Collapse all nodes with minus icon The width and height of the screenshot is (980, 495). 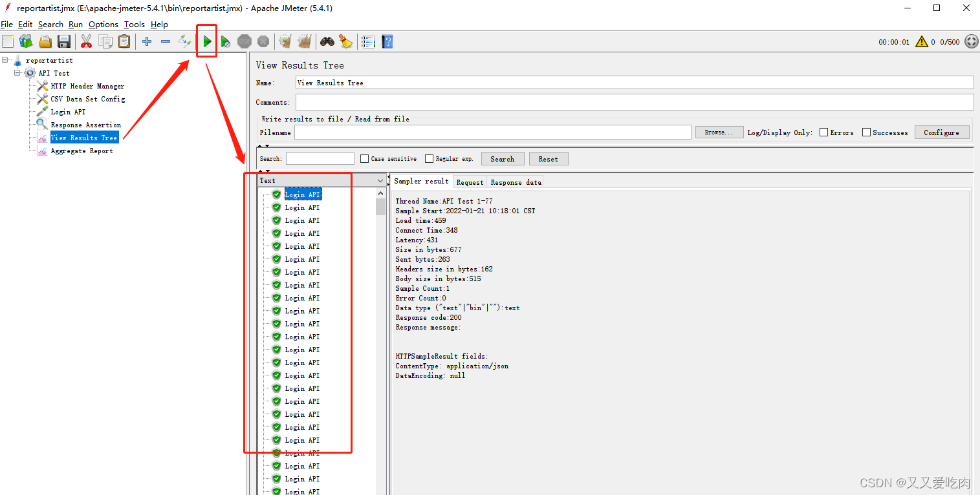[166, 41]
